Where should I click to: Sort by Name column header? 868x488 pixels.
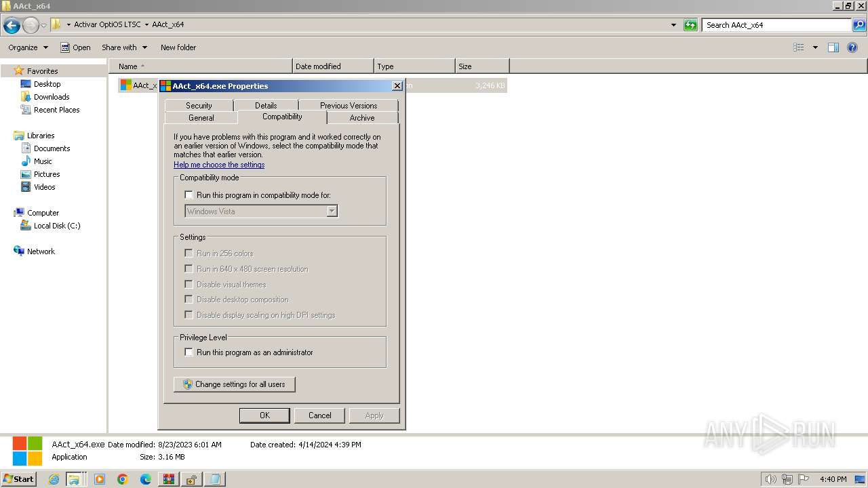click(x=201, y=66)
